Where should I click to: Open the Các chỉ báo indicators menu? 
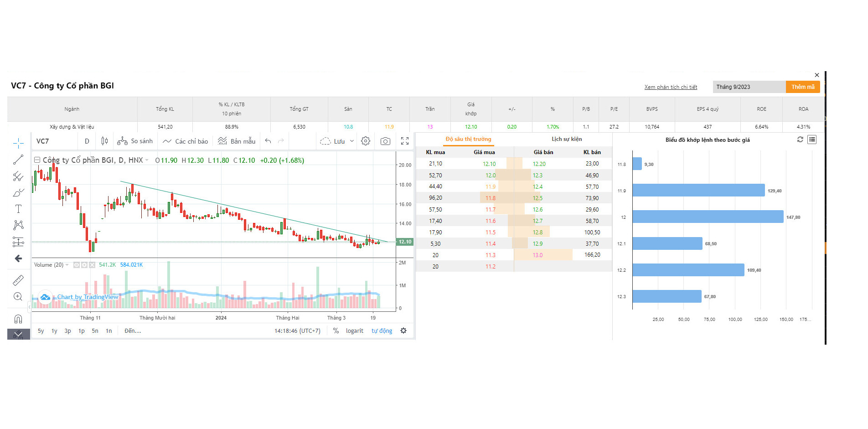pos(186,141)
